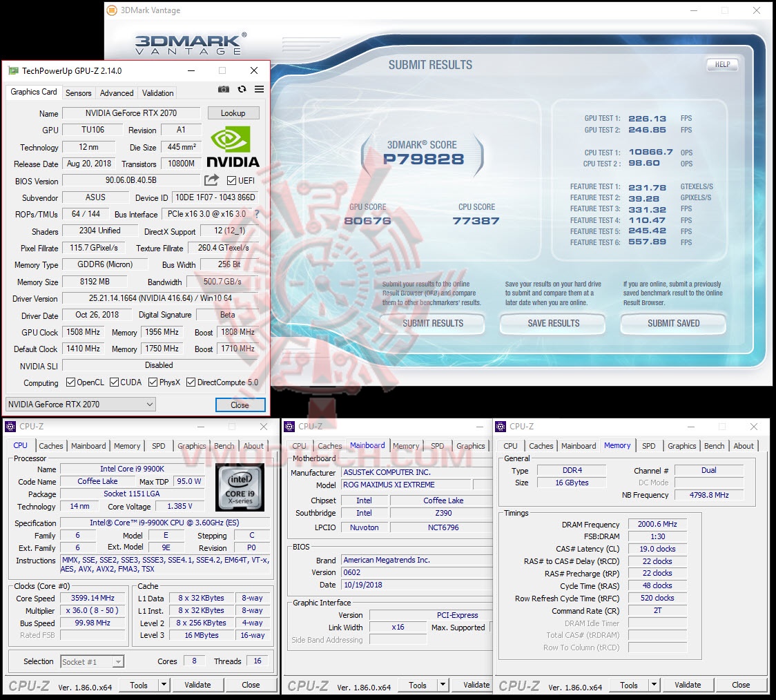Click Tools button in Memory CPU-Z window
Image resolution: width=776 pixels, height=700 pixels.
pyautogui.click(x=628, y=685)
